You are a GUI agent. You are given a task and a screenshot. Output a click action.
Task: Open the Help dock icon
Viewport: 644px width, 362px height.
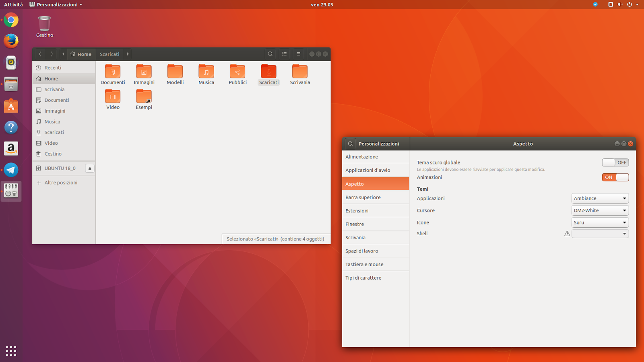tap(11, 127)
